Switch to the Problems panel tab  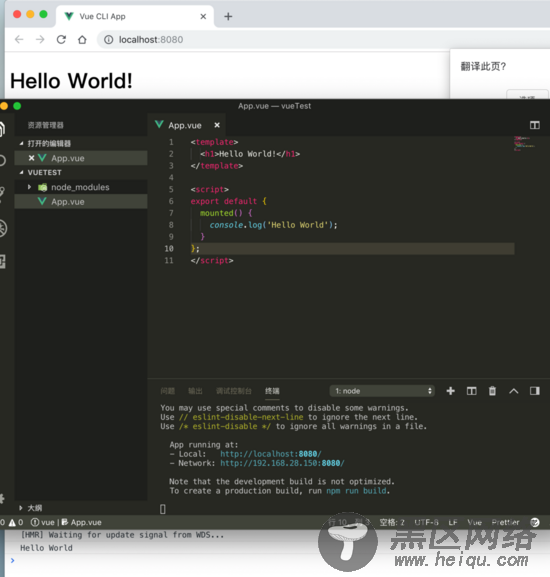167,391
